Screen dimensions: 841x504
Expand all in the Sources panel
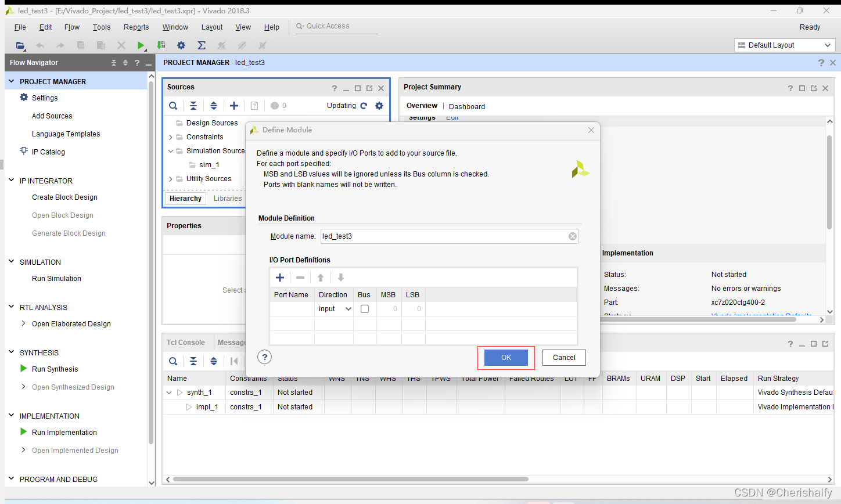[x=214, y=106]
